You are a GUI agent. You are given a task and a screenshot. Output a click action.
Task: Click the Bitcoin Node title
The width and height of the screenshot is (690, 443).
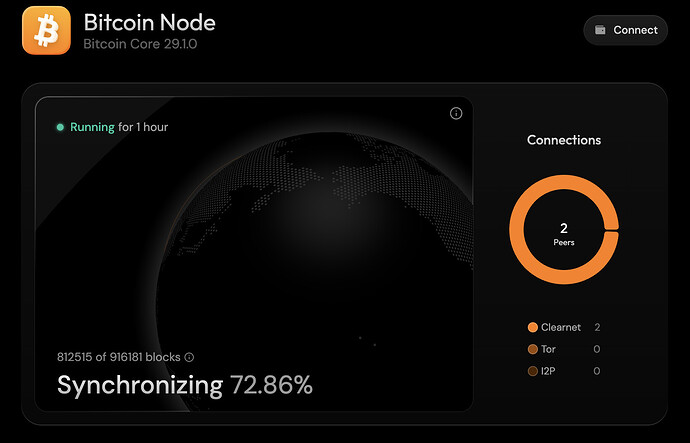coord(149,22)
